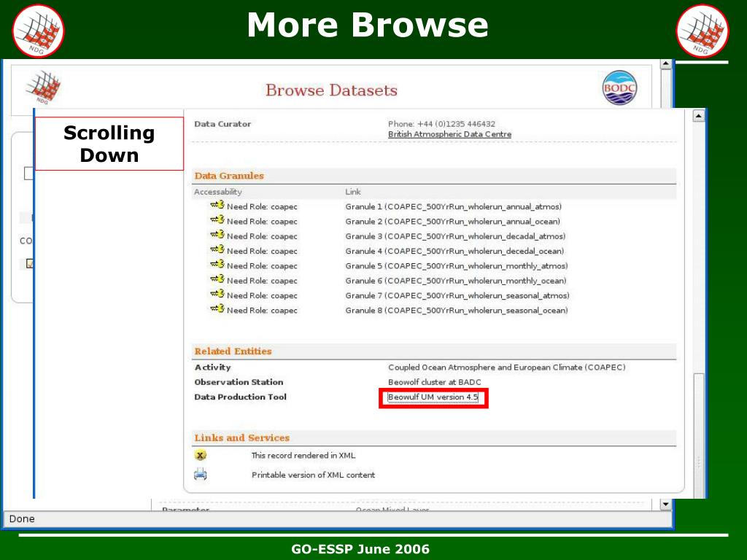This screenshot has height=560, width=747.
Task: Click the Activity label
Action: tap(212, 367)
